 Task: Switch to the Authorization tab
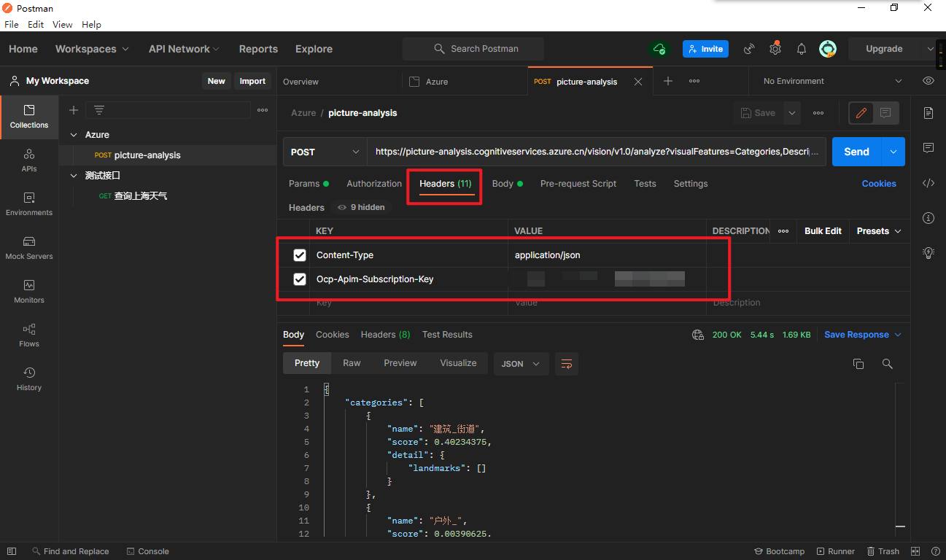374,184
